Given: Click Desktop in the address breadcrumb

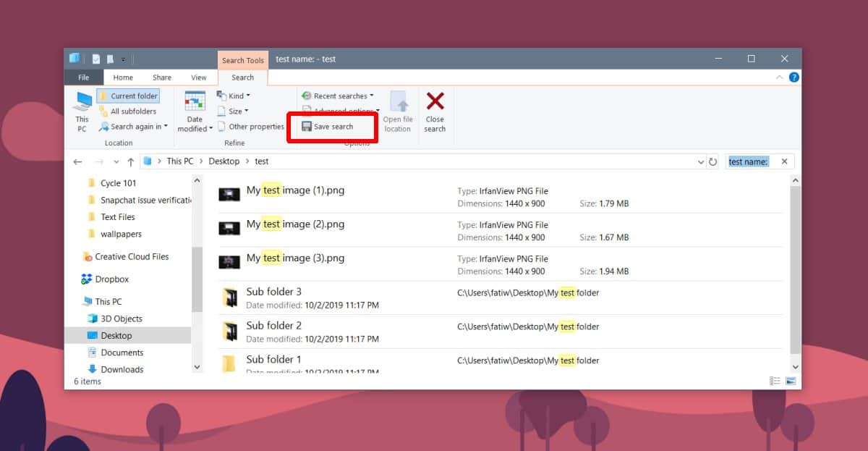Looking at the screenshot, I should (224, 161).
